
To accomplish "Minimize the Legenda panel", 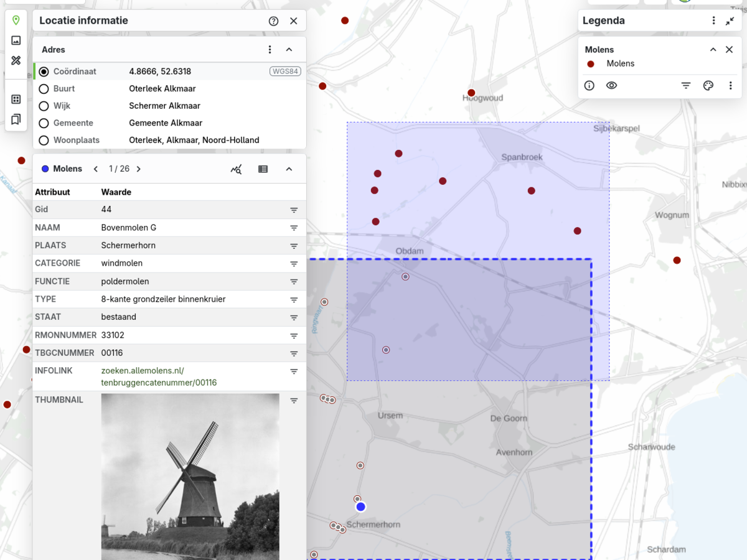I will coord(730,21).
